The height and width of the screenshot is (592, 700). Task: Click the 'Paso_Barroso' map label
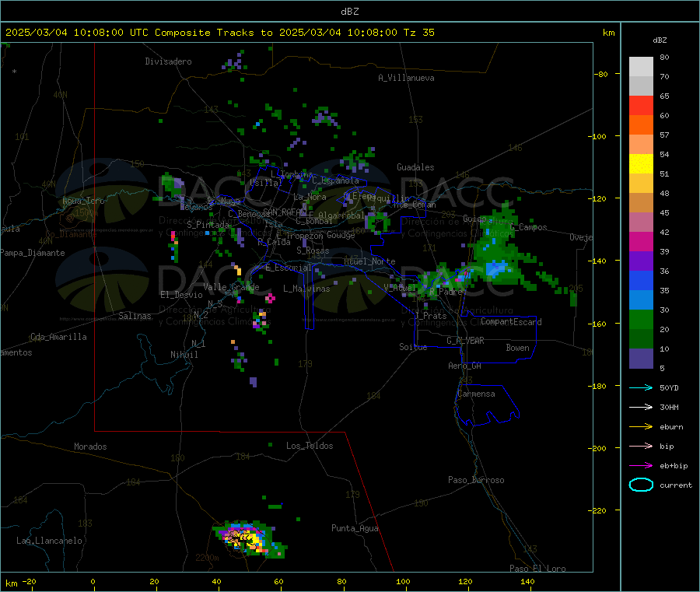476,481
